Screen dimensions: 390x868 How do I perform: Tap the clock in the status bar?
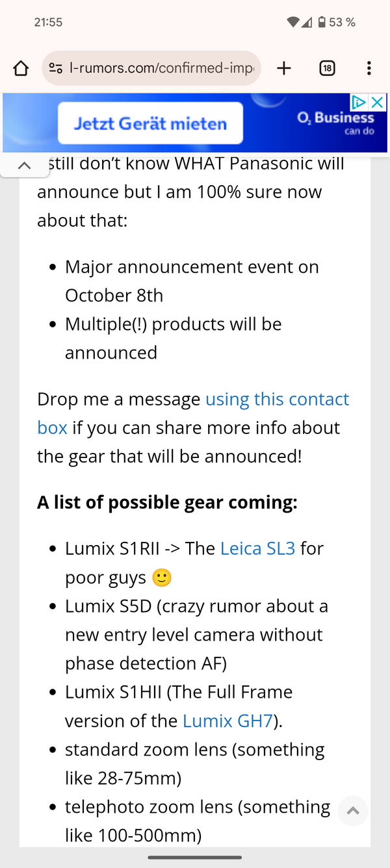[x=47, y=21]
